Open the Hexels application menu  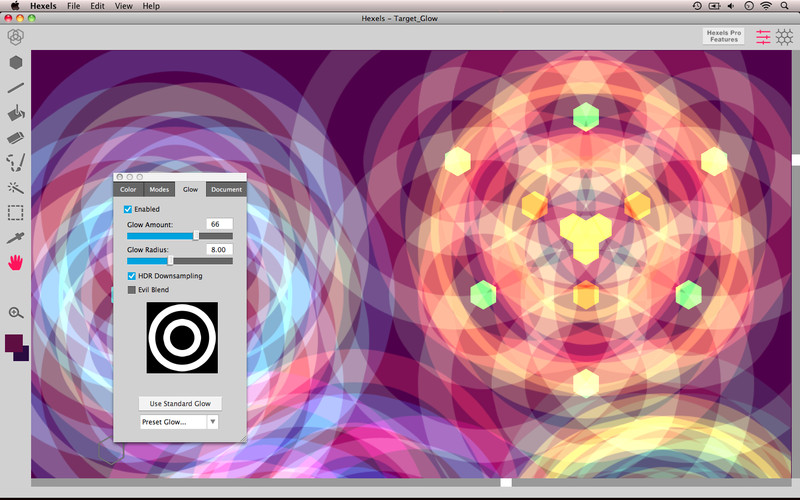43,6
